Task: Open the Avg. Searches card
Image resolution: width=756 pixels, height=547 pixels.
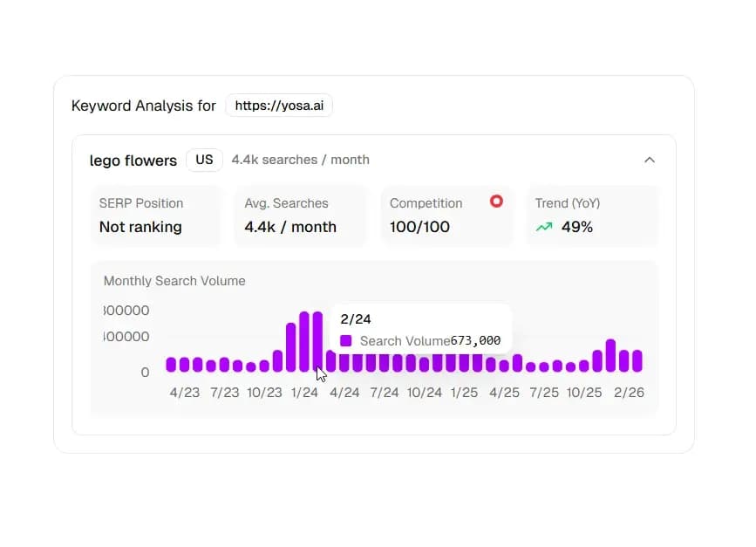Action: tap(301, 215)
